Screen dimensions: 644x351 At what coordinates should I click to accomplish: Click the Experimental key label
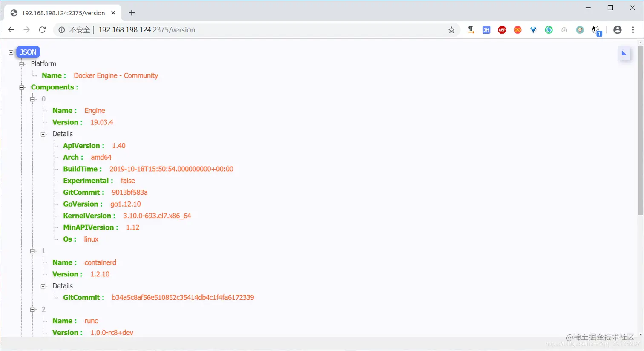[x=88, y=181]
